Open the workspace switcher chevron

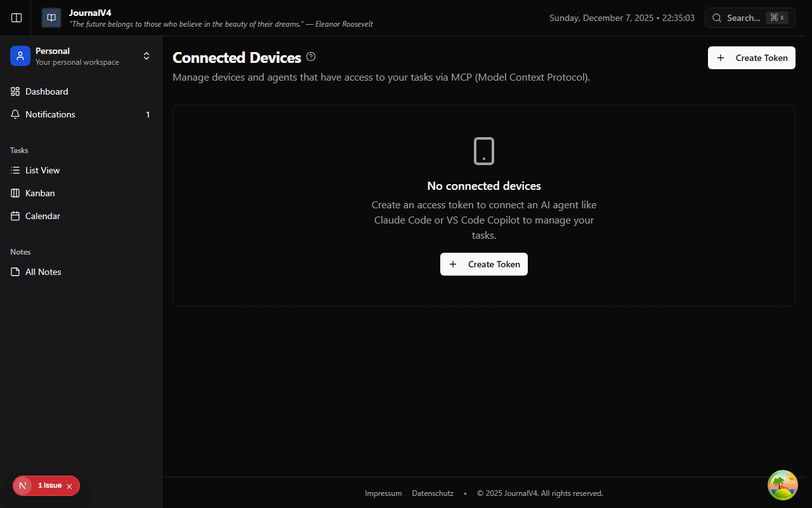147,56
